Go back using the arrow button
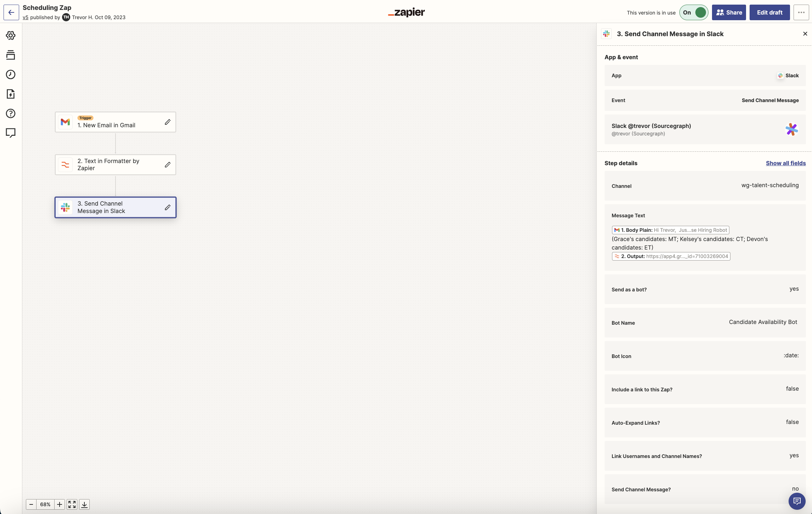Viewport: 812px width, 514px height. (x=11, y=12)
